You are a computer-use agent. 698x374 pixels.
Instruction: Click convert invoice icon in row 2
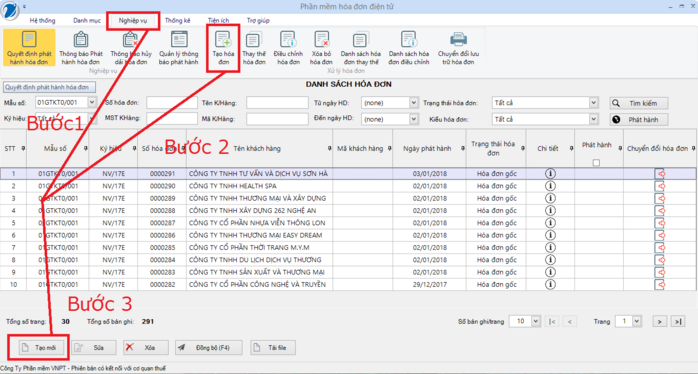pyautogui.click(x=659, y=186)
